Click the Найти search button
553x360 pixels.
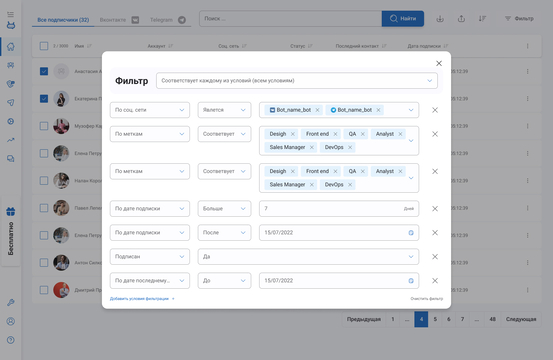[403, 19]
